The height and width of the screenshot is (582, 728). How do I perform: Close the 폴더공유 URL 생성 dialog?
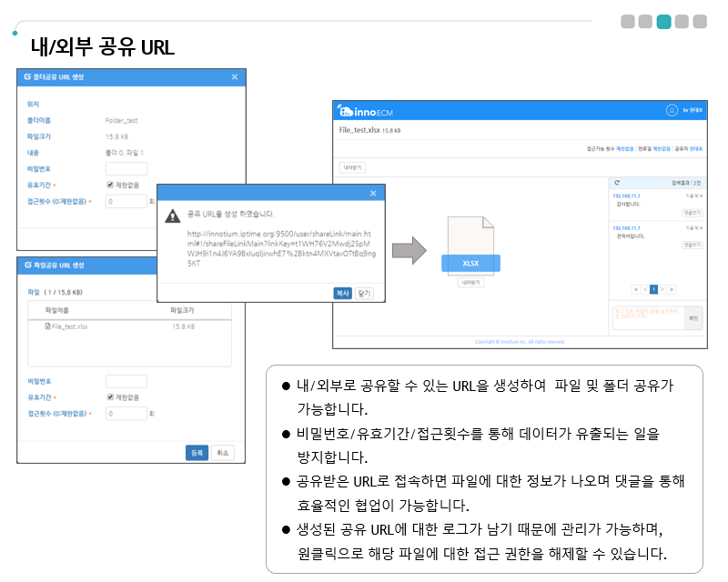pyautogui.click(x=235, y=77)
